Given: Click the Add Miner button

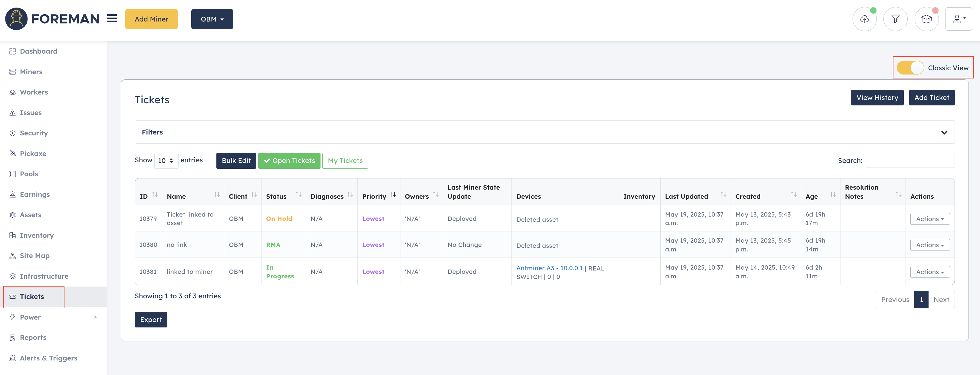Looking at the screenshot, I should tap(151, 19).
